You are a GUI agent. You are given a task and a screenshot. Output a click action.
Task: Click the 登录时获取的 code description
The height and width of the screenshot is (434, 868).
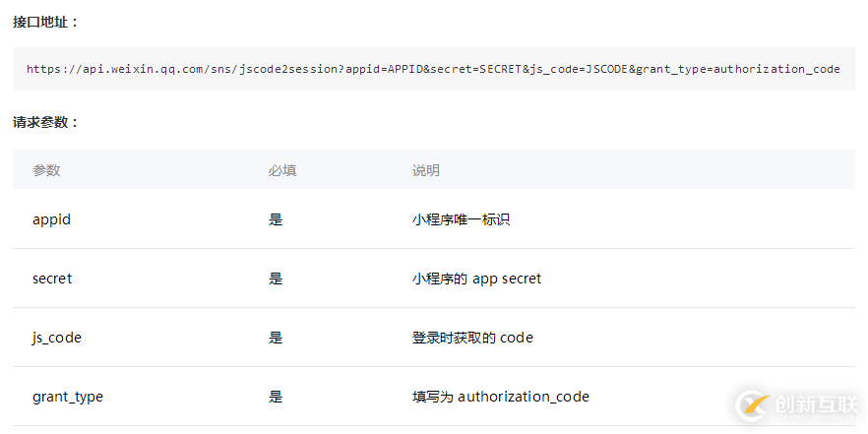point(472,338)
